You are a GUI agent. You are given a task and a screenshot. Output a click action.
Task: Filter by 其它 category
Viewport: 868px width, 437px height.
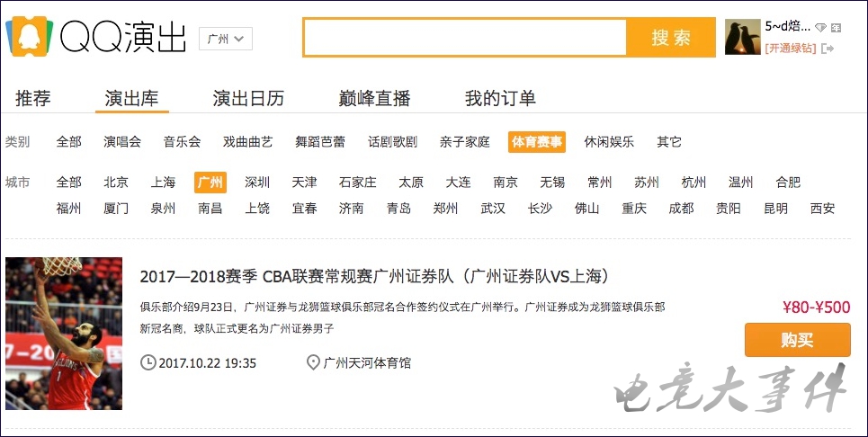point(668,141)
